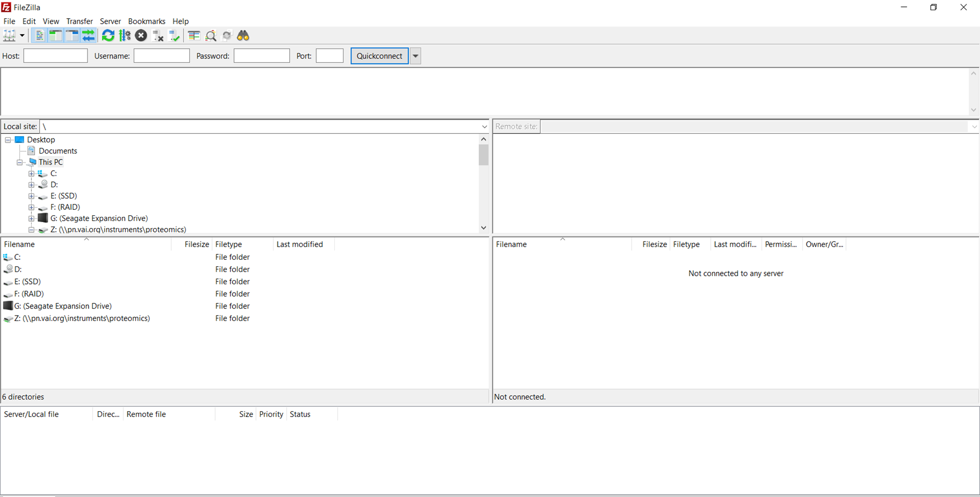This screenshot has width=980, height=497.
Task: Disconnect from the current server
Action: (x=158, y=35)
